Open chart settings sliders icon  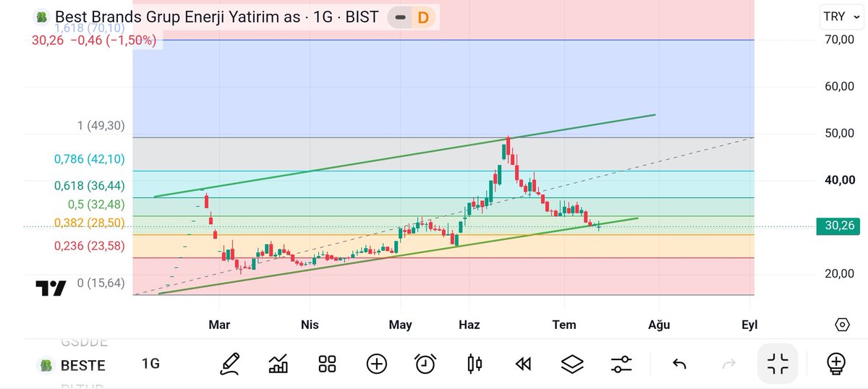tap(621, 364)
